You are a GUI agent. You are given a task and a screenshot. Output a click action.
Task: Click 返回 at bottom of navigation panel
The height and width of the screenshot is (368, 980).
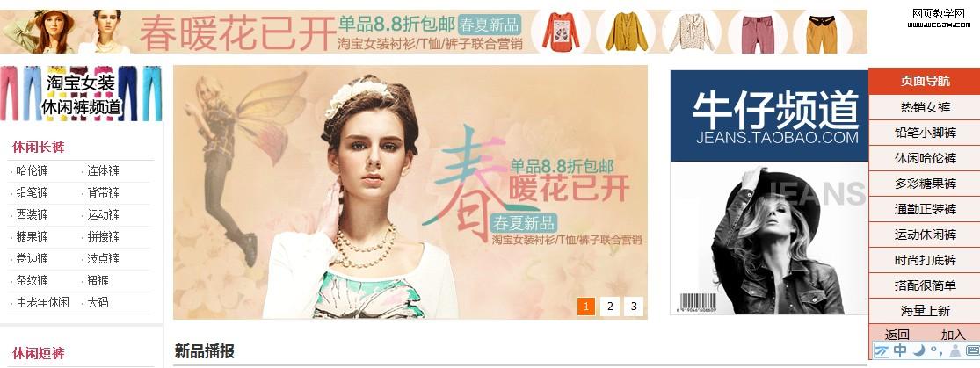(x=897, y=335)
